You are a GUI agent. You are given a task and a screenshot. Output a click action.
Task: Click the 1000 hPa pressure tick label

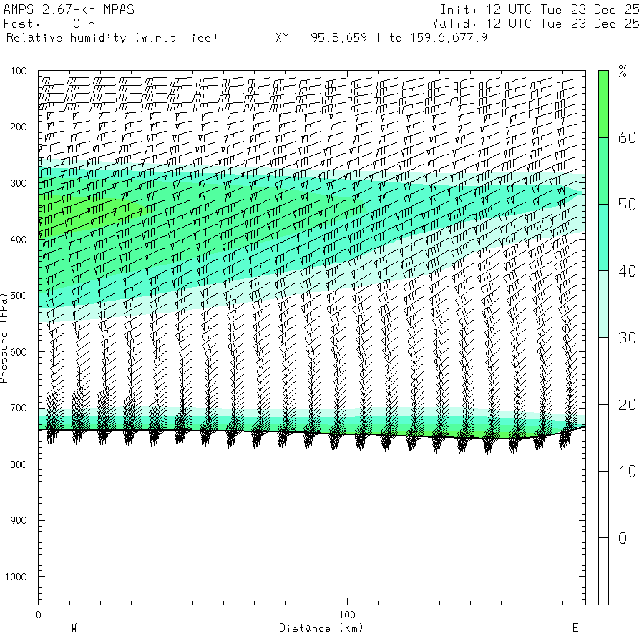19,577
